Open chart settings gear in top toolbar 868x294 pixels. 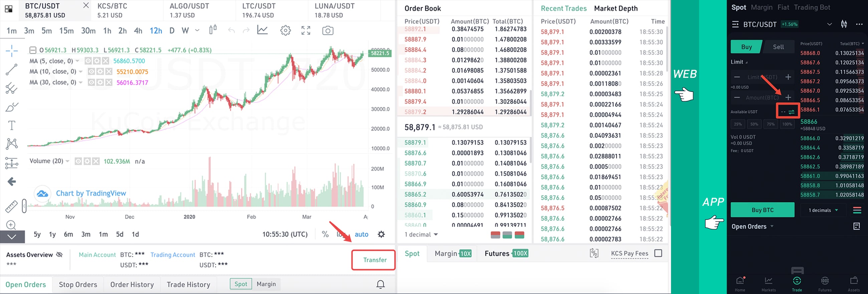coord(285,31)
